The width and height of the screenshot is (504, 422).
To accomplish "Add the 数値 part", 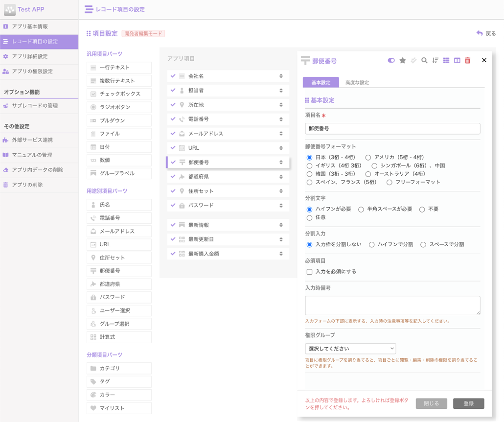I will point(119,160).
